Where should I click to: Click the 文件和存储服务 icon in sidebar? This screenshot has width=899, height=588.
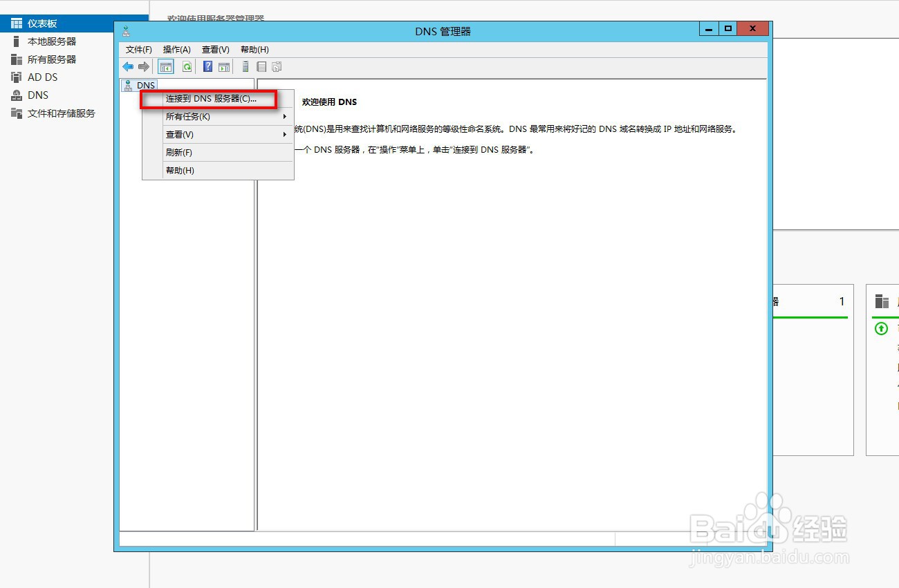[x=17, y=113]
